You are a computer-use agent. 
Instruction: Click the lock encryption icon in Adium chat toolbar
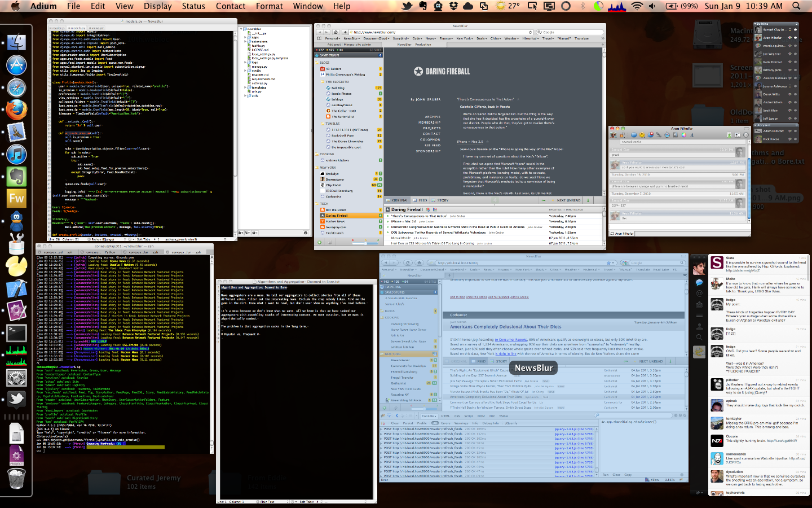622,135
